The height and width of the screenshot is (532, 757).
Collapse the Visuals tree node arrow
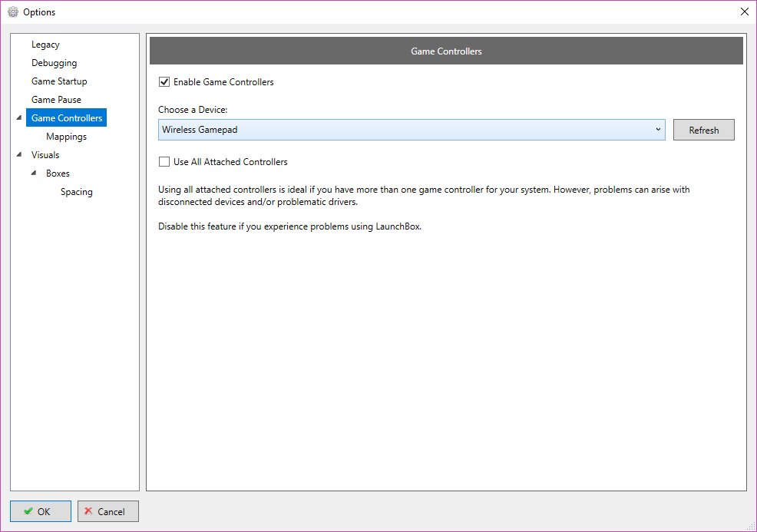19,154
